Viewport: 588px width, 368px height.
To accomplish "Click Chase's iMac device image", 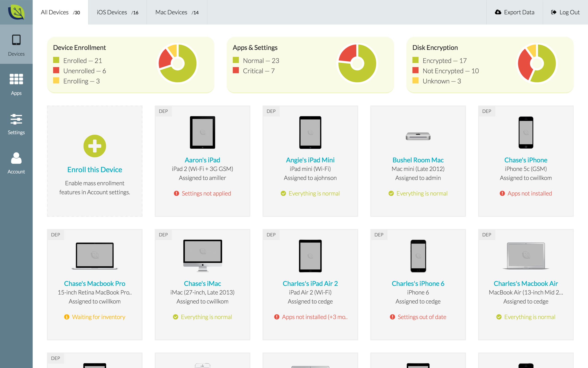I will tap(203, 255).
